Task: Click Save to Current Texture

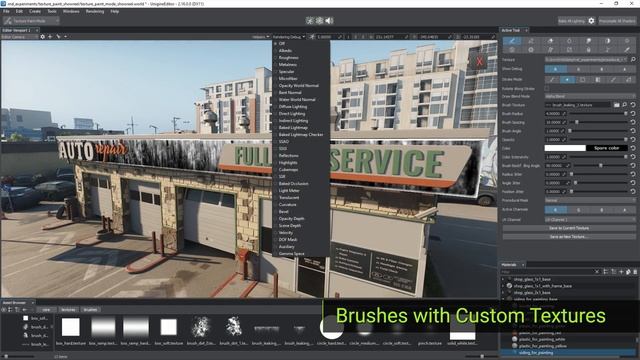Action: coord(569,228)
